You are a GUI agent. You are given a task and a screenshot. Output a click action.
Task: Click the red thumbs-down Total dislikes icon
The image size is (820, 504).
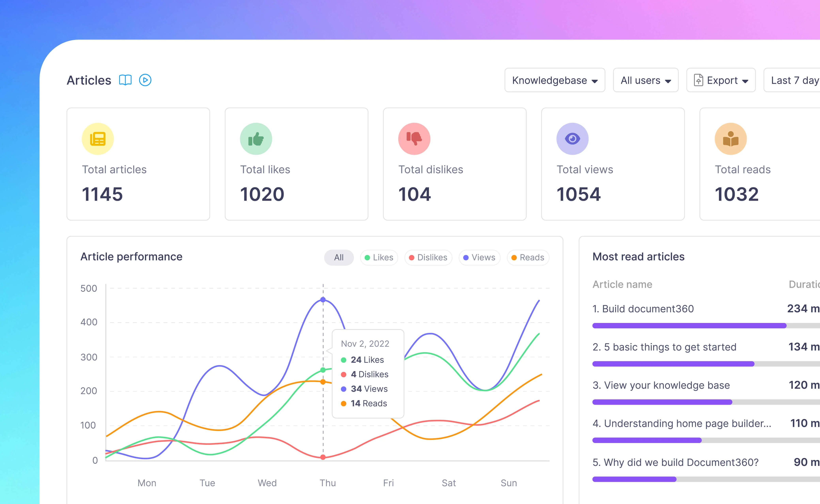coord(414,139)
